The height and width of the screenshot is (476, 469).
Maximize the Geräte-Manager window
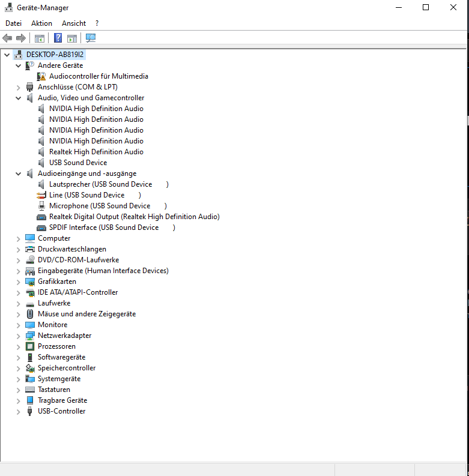(426, 7)
